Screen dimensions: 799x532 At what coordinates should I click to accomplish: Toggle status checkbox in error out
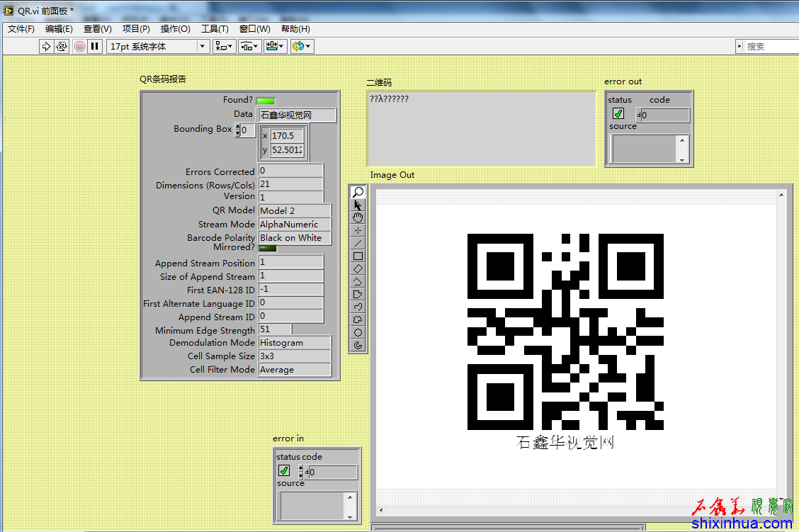pyautogui.click(x=618, y=113)
